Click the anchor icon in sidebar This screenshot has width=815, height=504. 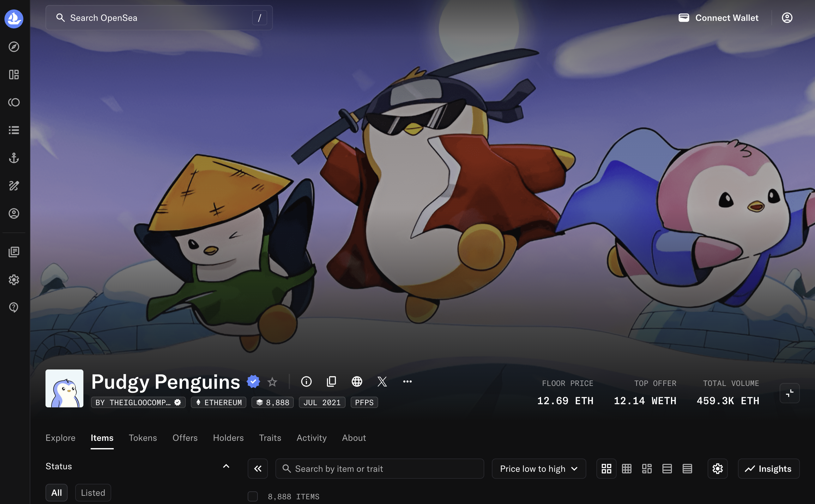click(14, 158)
